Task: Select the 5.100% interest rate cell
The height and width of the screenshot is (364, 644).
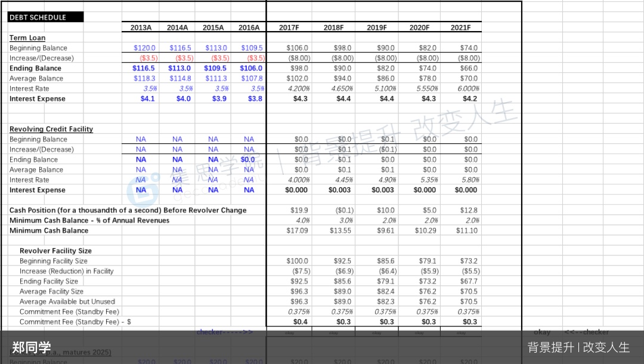Action: 385,89
